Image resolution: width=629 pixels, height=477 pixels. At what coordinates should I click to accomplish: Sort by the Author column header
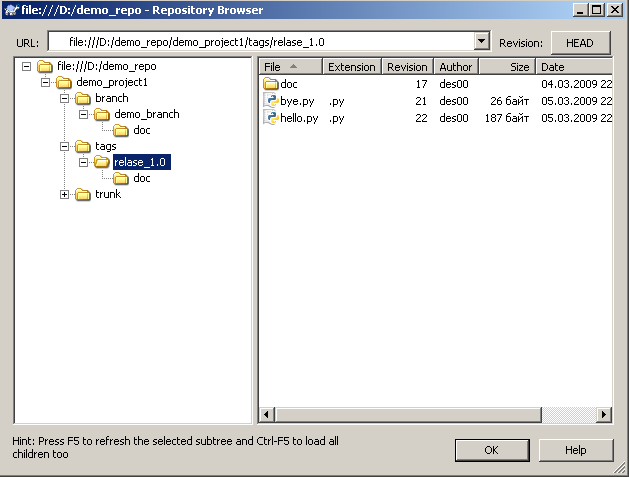coord(456,67)
